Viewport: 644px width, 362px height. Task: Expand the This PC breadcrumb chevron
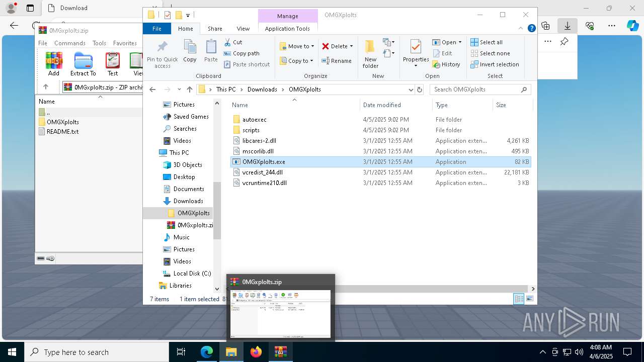point(242,89)
